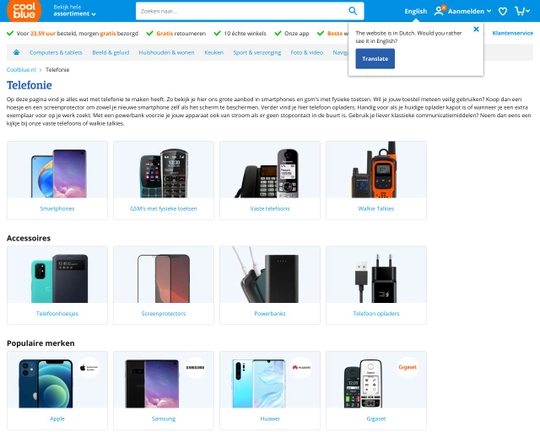The height and width of the screenshot is (432, 540).
Task: Open Klantenservice link
Action: pyautogui.click(x=512, y=33)
